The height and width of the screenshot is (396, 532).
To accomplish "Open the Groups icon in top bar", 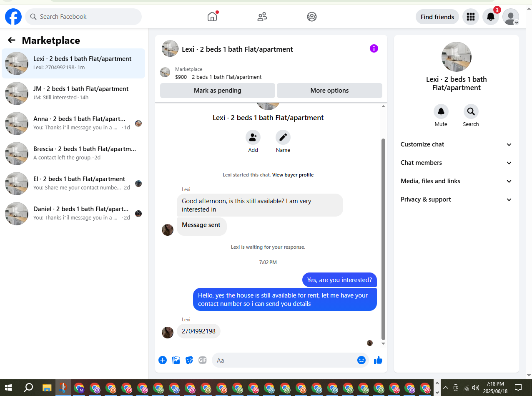I will click(312, 17).
